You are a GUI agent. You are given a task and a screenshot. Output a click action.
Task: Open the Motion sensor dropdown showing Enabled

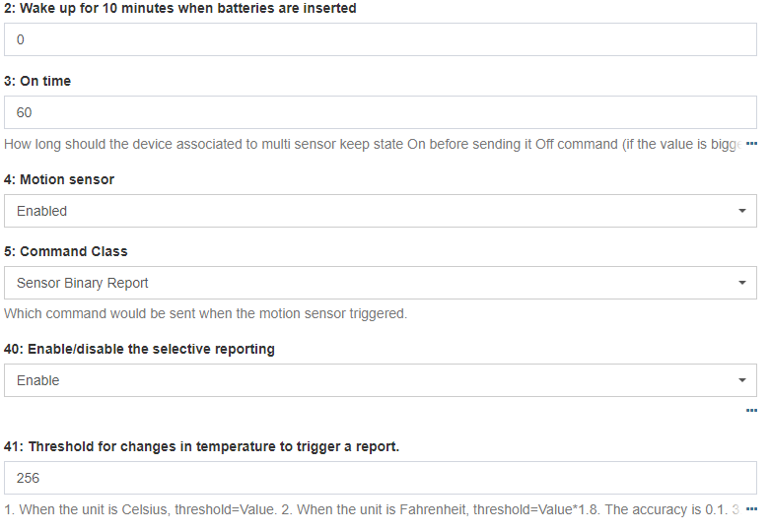point(380,211)
